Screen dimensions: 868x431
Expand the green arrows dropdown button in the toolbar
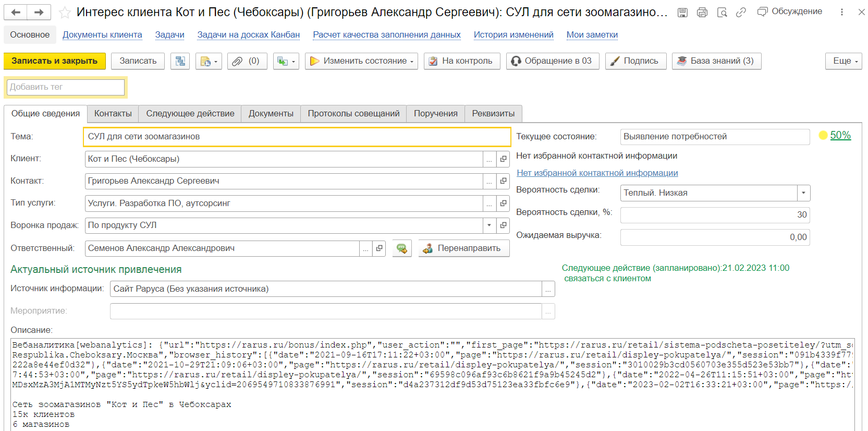click(x=286, y=61)
